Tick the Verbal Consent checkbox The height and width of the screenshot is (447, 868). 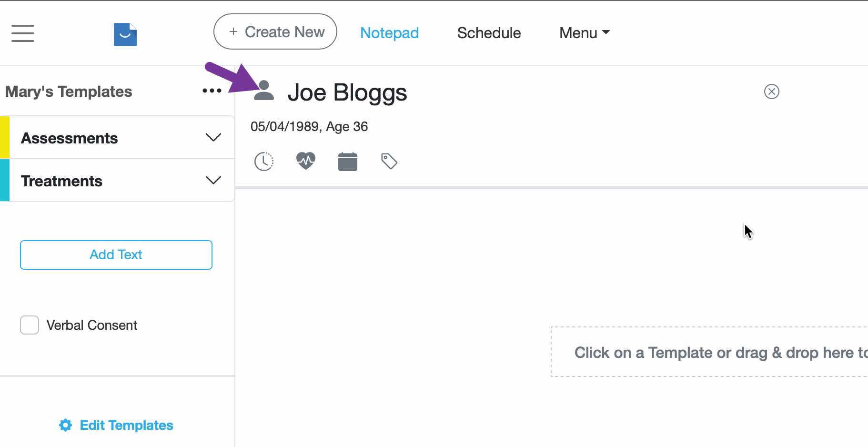click(30, 325)
